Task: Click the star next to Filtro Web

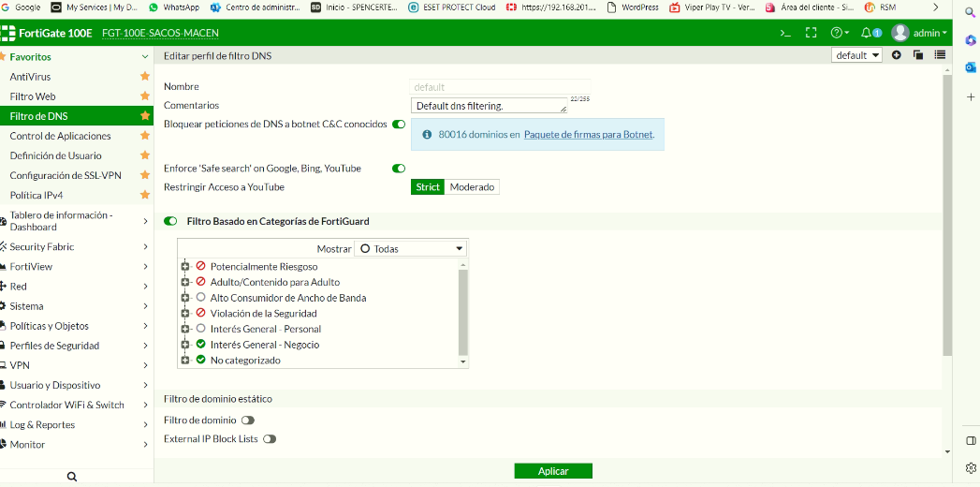Action: (145, 96)
